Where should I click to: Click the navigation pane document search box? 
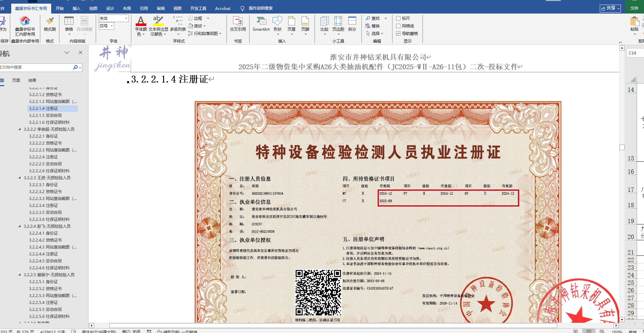(x=36, y=67)
